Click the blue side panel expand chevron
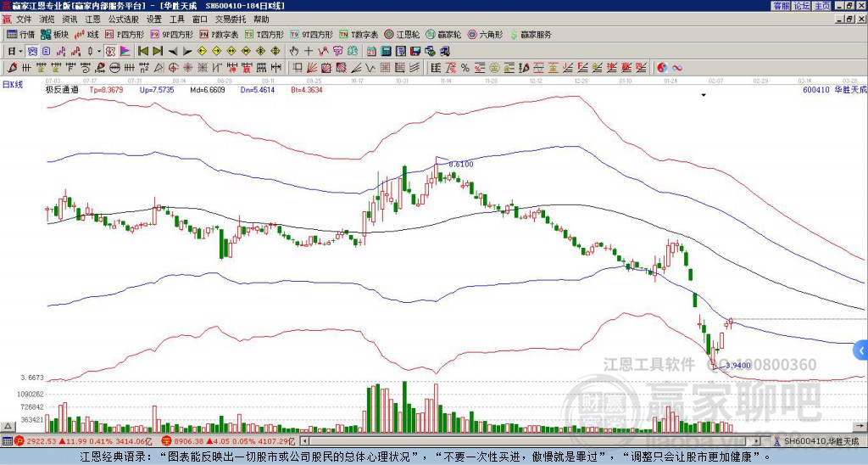Viewport: 868px width, 465px height. click(861, 350)
